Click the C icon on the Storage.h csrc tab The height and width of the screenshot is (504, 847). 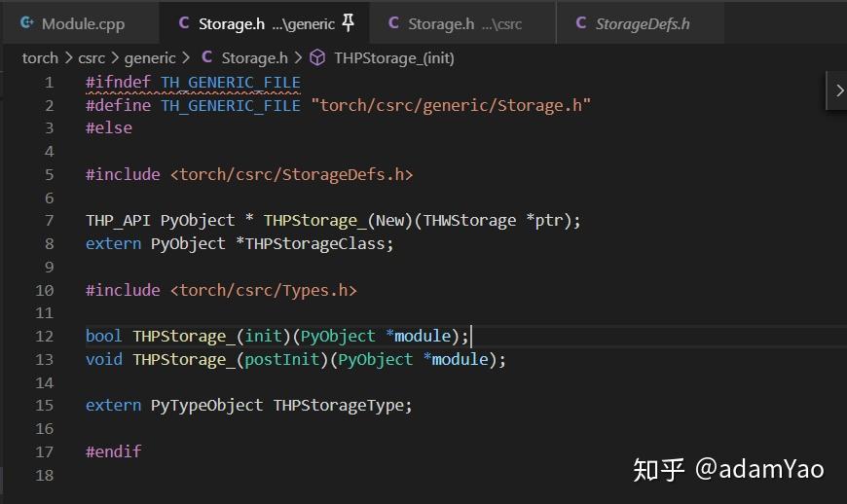coord(393,22)
